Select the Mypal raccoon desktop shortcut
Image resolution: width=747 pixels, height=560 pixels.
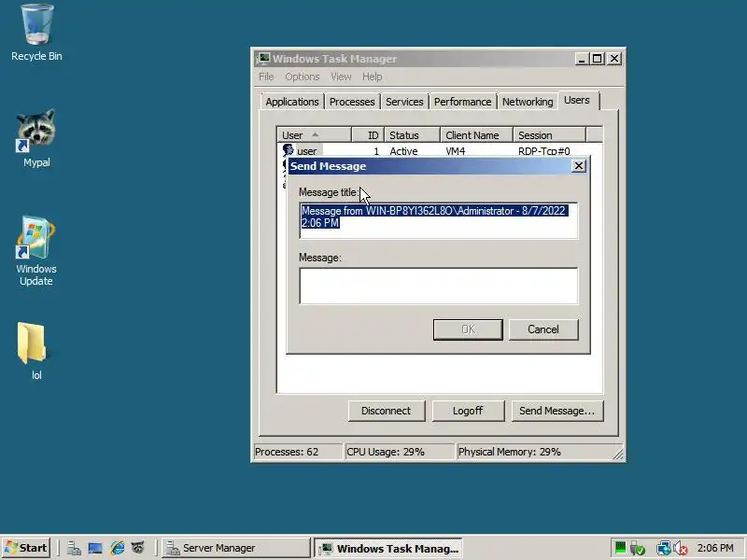pos(36,138)
